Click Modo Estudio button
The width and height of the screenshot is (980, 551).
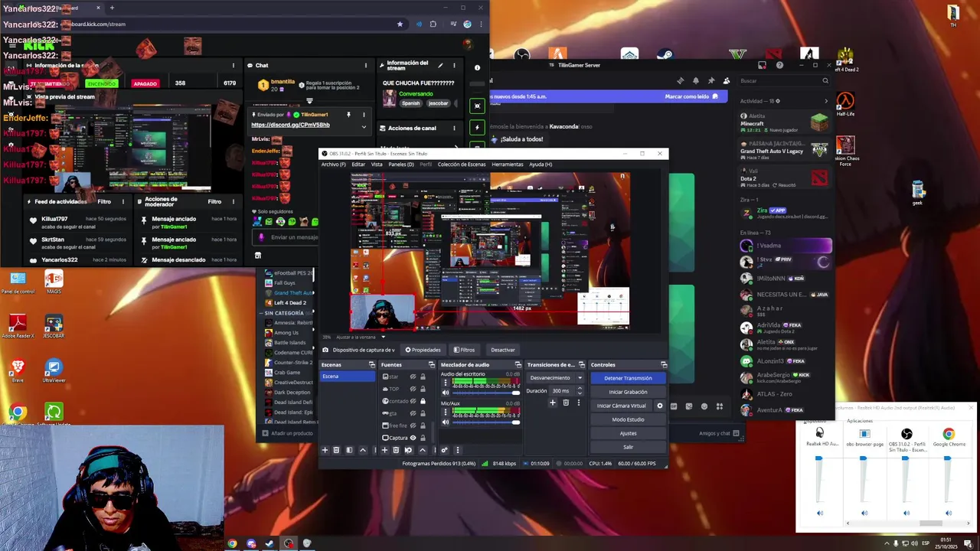pos(628,419)
